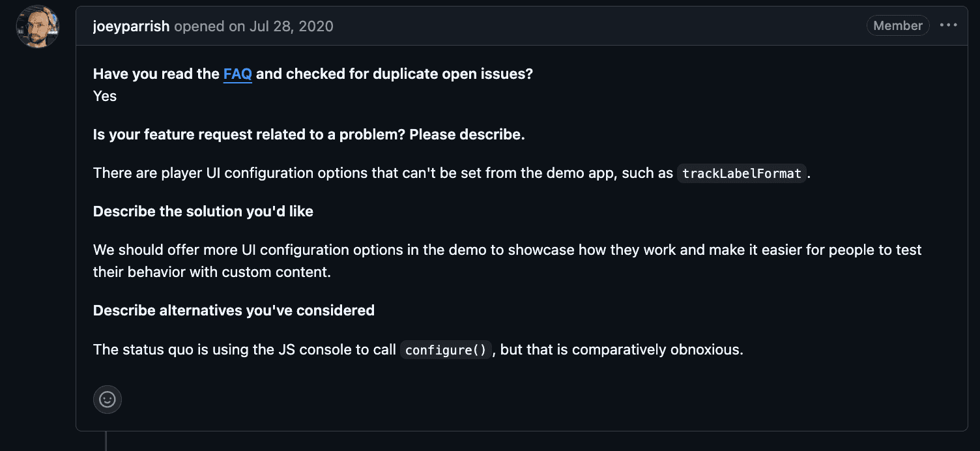The height and width of the screenshot is (451, 980).
Task: Click the 'Describe the solution you'd like' heading
Action: 203,211
